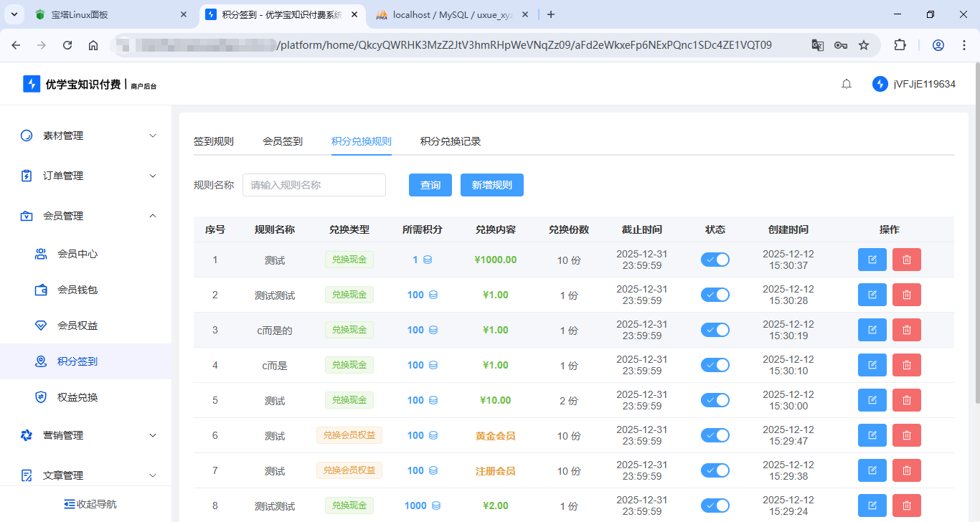Click the 查询 search button
Viewport: 980px width, 522px height.
[x=430, y=185]
